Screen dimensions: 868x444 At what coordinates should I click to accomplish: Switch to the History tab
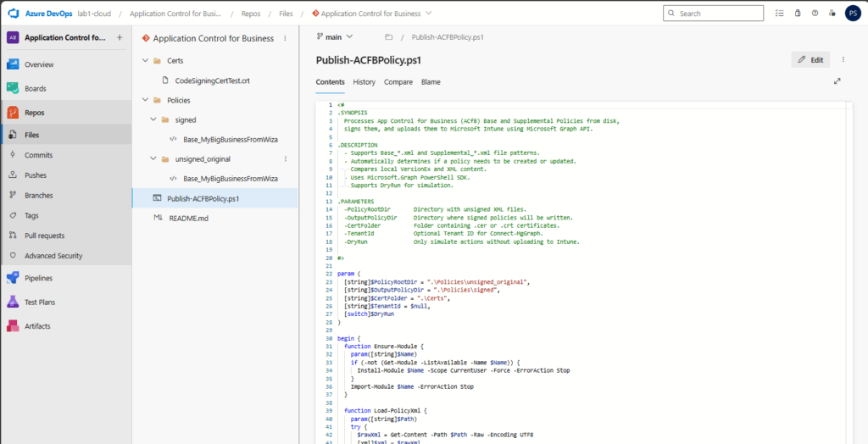click(364, 82)
